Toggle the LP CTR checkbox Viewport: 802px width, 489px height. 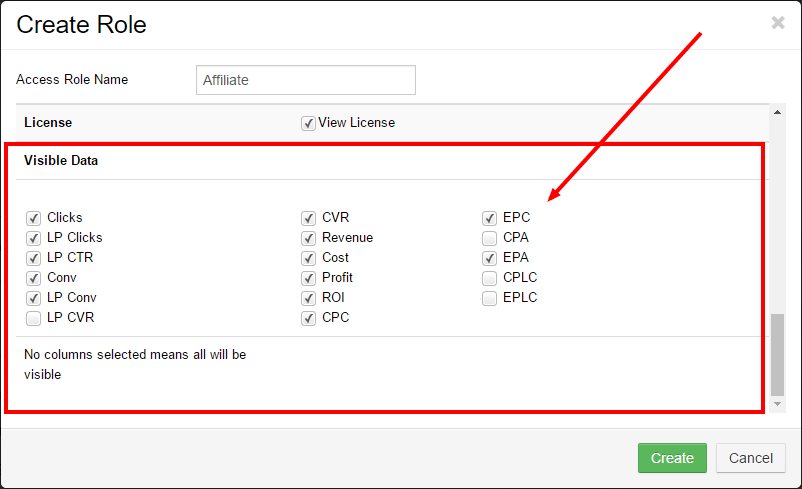tap(33, 258)
